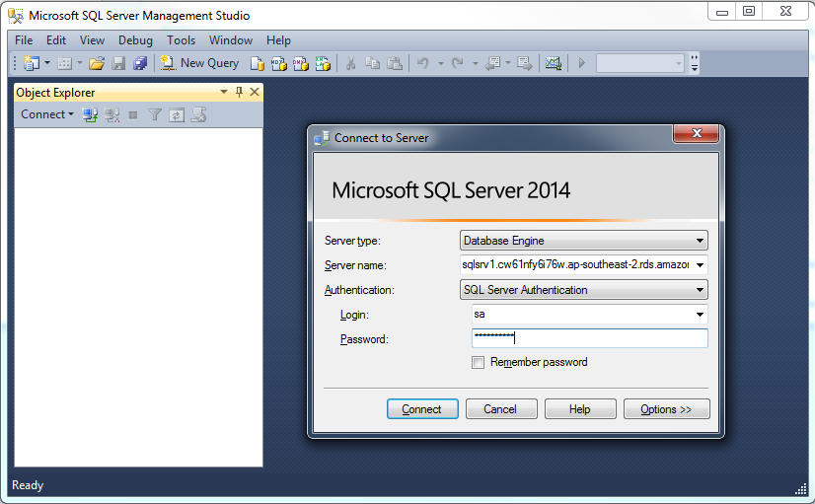Click the Disconnect icon in Object Explorer
This screenshot has width=815, height=504.
(111, 114)
